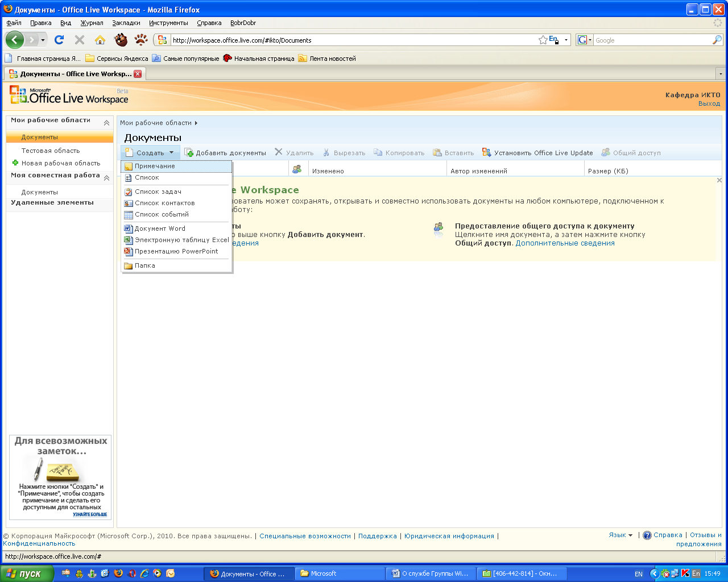Click Вставить toolbar button

[453, 153]
